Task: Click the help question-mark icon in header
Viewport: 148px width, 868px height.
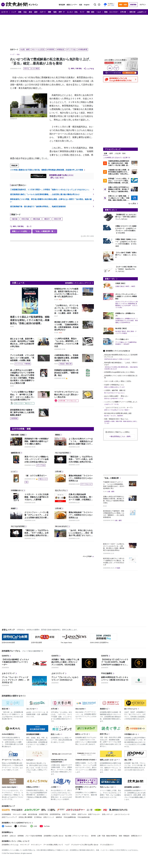Action: click(x=99, y=5)
